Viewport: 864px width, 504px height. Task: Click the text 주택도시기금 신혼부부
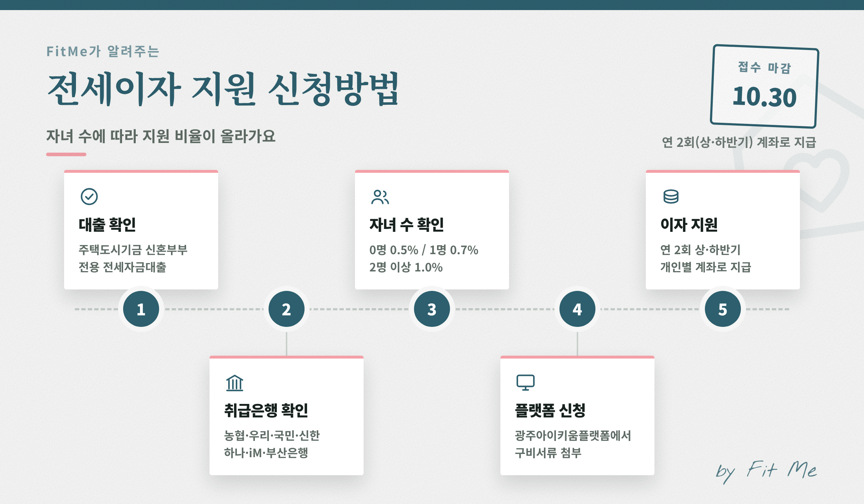click(133, 250)
